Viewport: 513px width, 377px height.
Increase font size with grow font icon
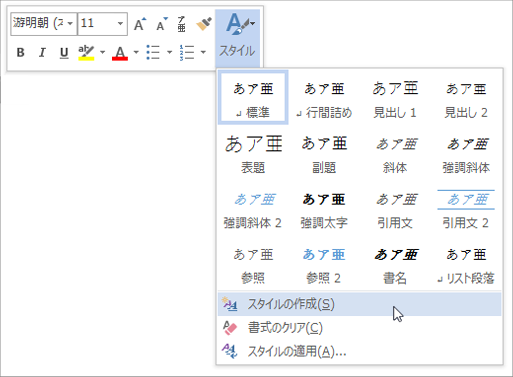pos(140,24)
